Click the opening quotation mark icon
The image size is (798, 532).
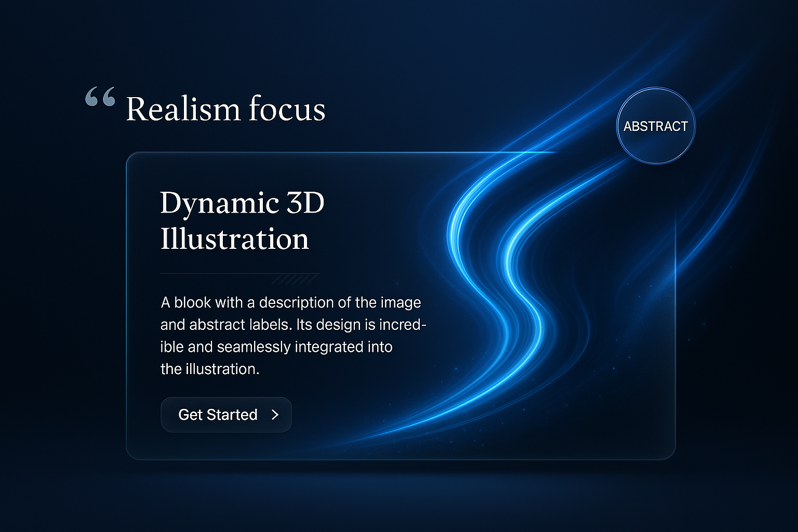[x=100, y=97]
